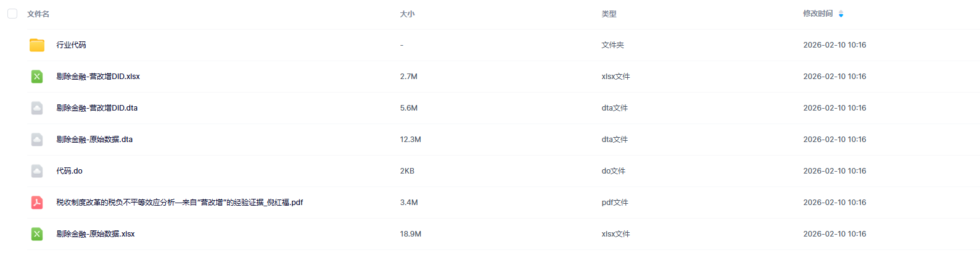Viewport: 980px width, 260px height.
Task: Toggle sort arrow beside 修改时间
Action: 841,14
